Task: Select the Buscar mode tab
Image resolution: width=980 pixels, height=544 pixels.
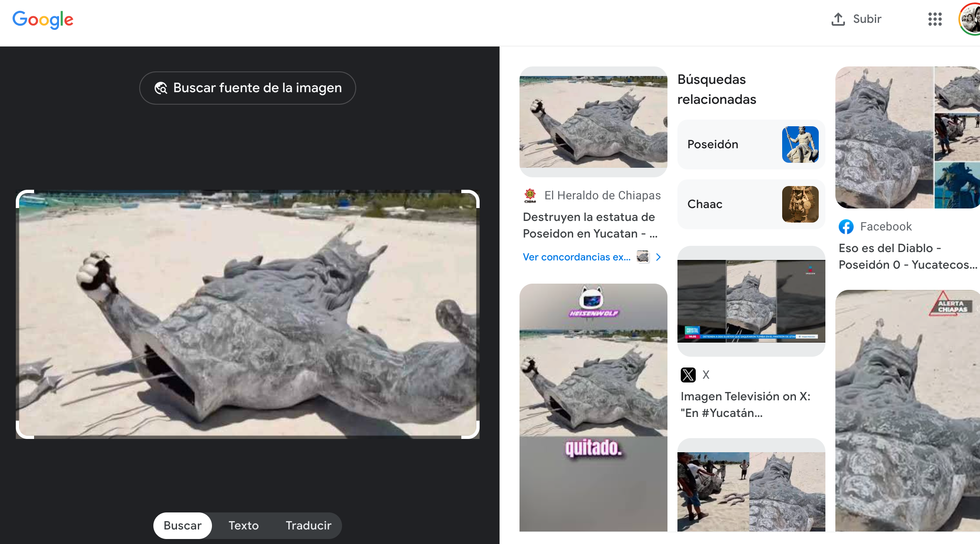Action: click(x=182, y=525)
